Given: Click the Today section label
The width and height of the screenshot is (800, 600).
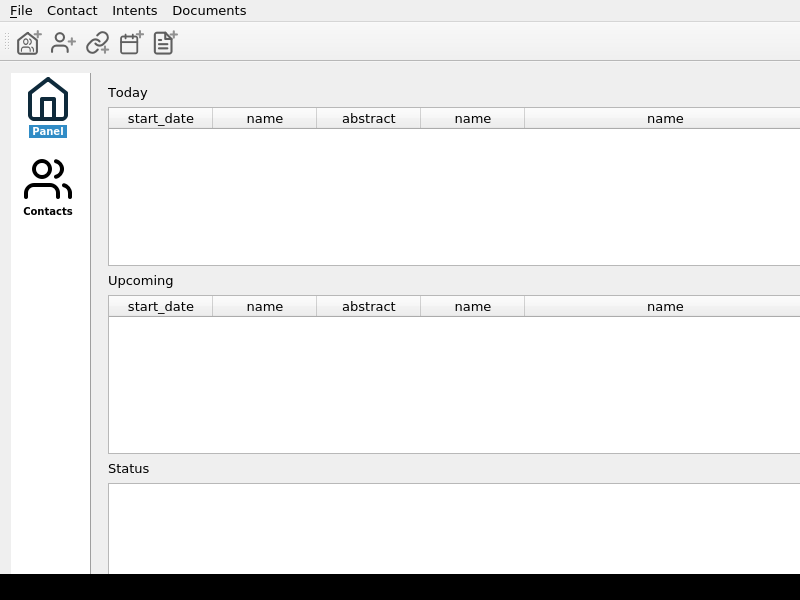Looking at the screenshot, I should coord(128,92).
